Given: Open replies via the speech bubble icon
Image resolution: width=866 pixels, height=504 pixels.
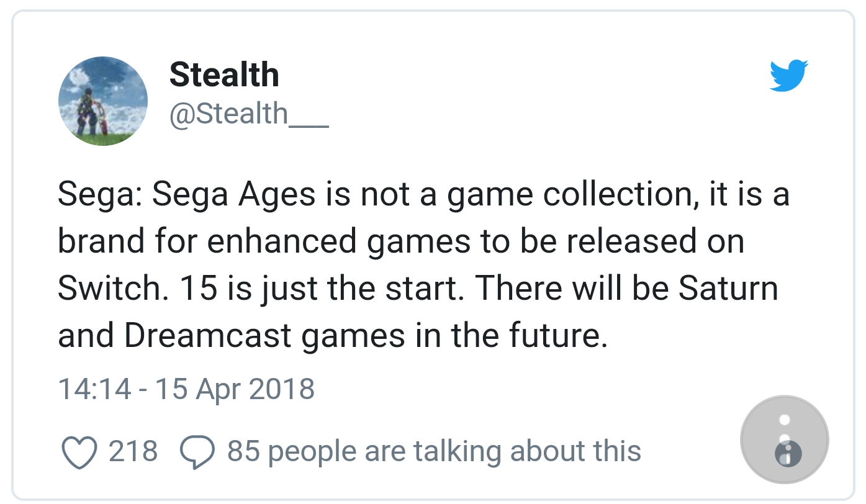Looking at the screenshot, I should point(197,452).
